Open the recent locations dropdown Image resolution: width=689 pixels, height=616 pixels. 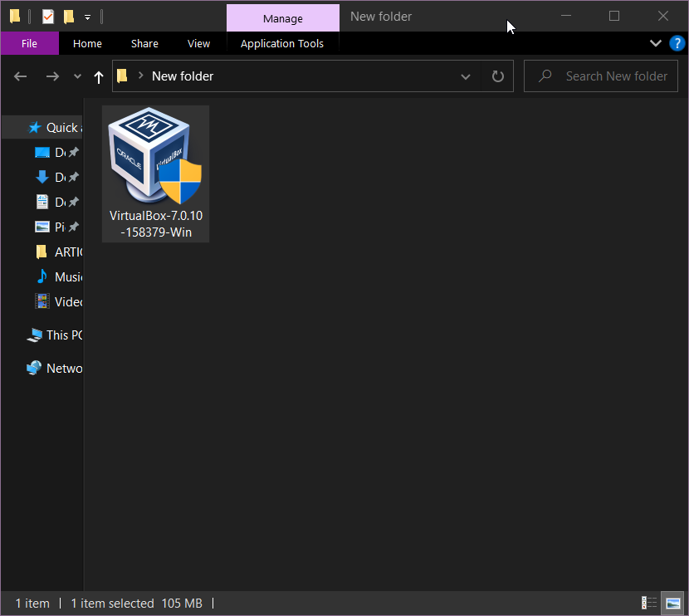77,76
